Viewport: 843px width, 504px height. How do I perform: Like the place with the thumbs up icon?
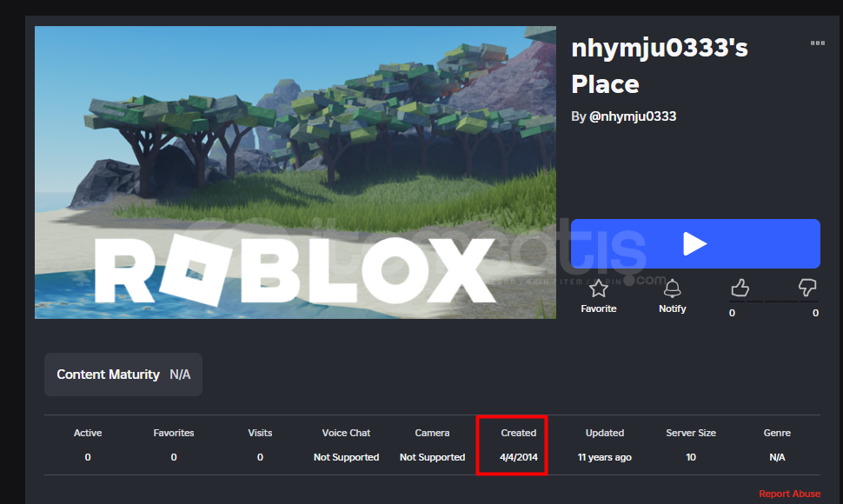pos(740,288)
